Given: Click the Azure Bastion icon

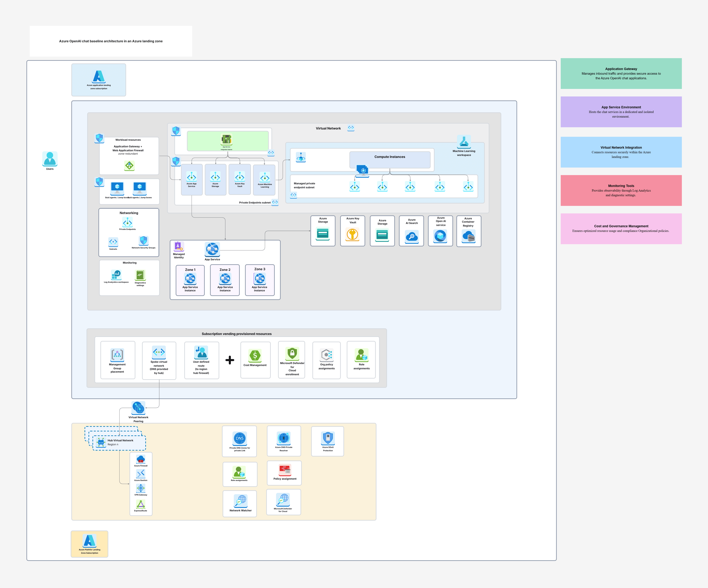Looking at the screenshot, I should (x=141, y=474).
